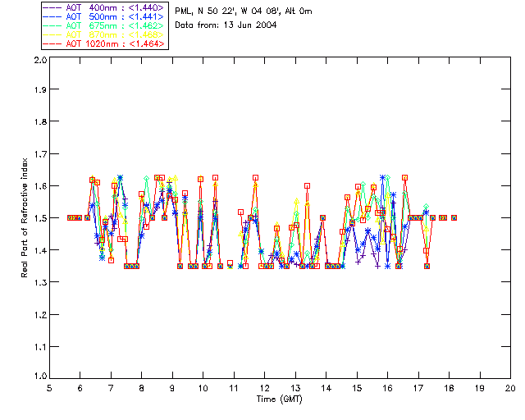The height and width of the screenshot is (420, 525).
Task: Click the 1.3 y-axis tick label
Action: pyautogui.click(x=40, y=282)
